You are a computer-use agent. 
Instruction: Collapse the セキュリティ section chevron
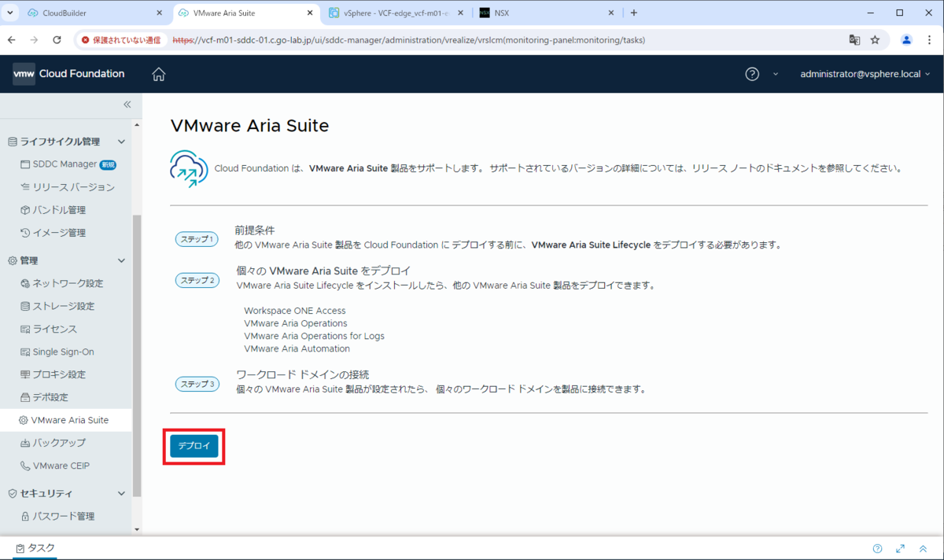pos(121,493)
